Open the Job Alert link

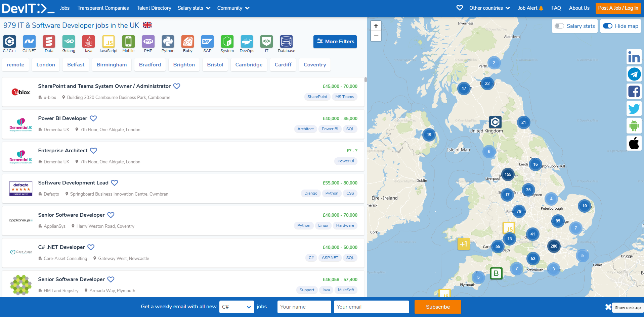pyautogui.click(x=530, y=8)
